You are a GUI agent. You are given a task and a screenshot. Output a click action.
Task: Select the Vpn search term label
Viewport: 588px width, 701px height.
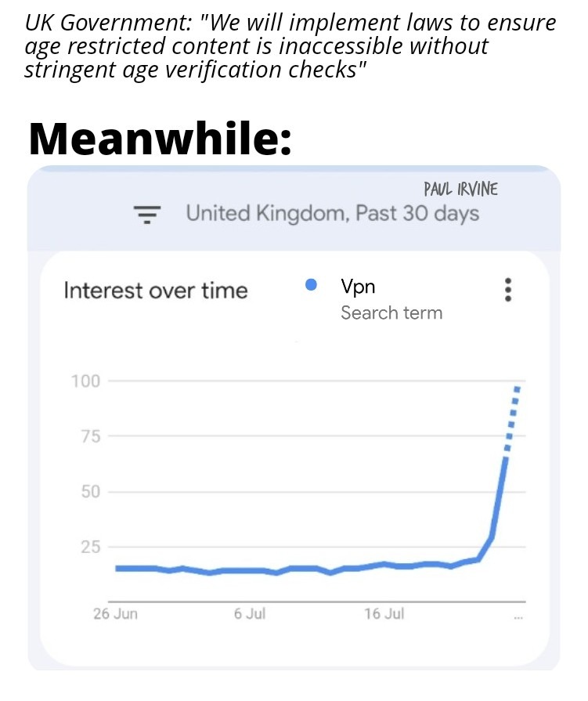tap(358, 286)
